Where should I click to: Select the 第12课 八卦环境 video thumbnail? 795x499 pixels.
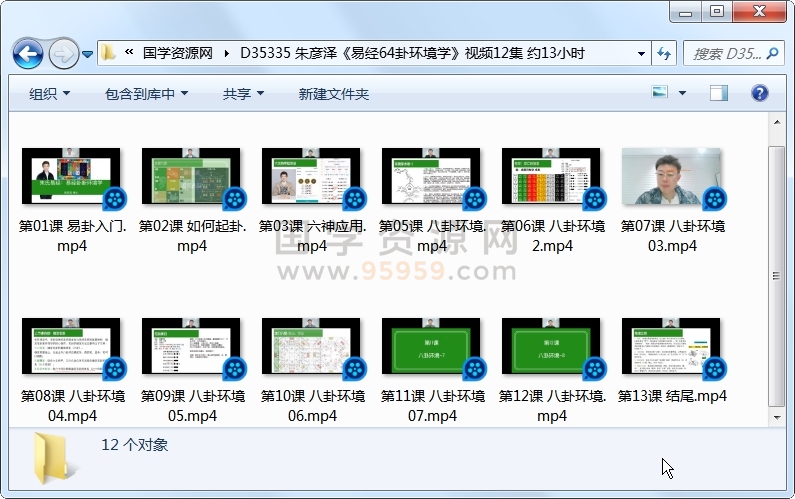coord(551,346)
